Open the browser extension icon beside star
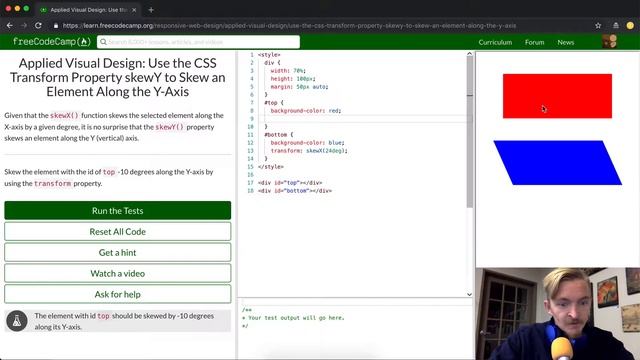Image resolution: width=640 pixels, height=360 pixels. pyautogui.click(x=616, y=26)
